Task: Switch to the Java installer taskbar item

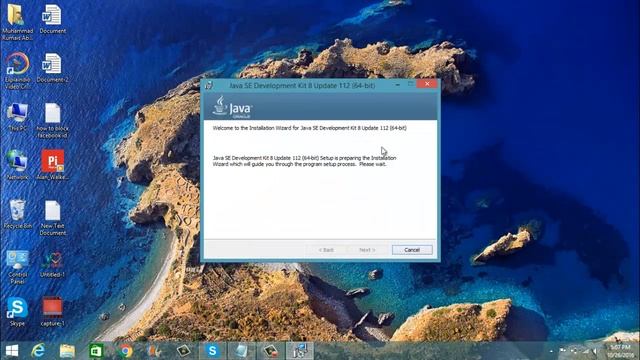Action: pos(300,351)
